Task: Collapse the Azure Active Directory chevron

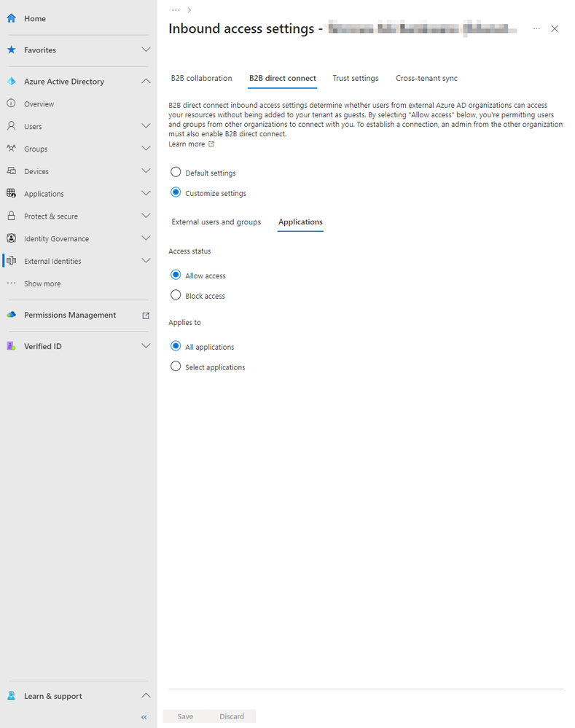Action: pos(146,81)
